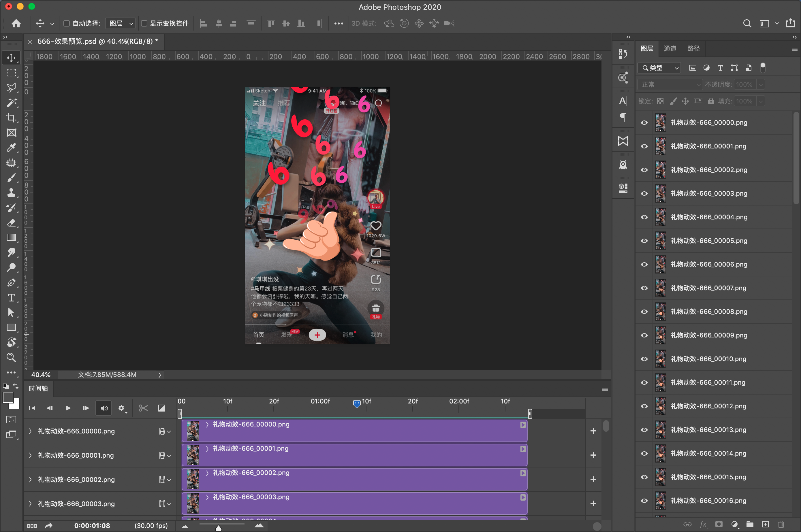Select the Crop tool
Screen dimensions: 801x532
click(x=11, y=118)
